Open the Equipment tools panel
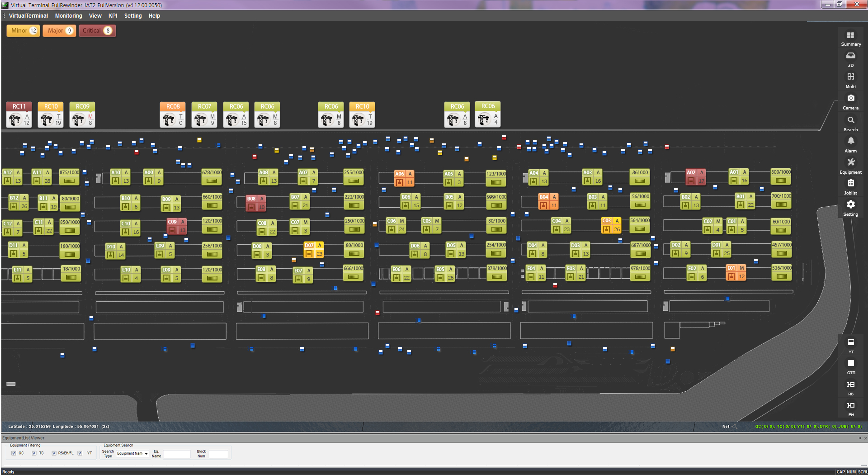Image resolution: width=868 pixels, height=475 pixels. (x=850, y=165)
